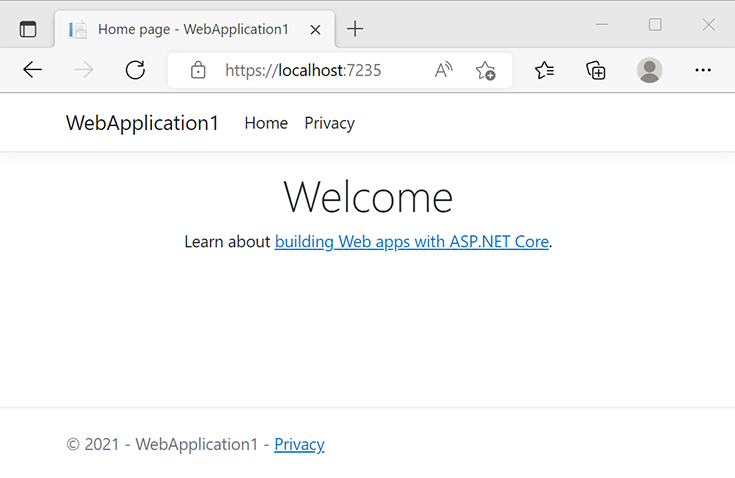Close the Home page - WebApplication1 tab
This screenshot has height=478, width=735.
tap(315, 30)
